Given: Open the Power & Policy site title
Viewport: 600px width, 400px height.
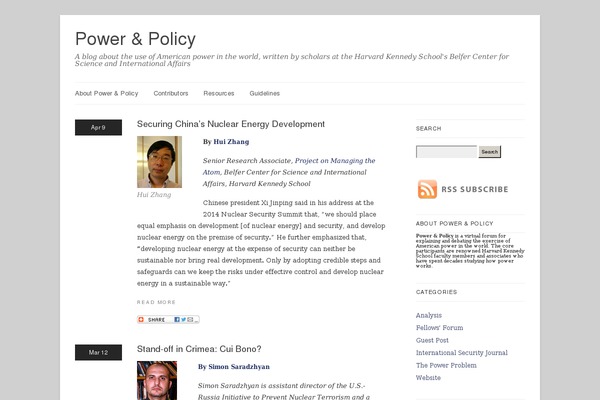Looking at the screenshot, I should [x=135, y=39].
